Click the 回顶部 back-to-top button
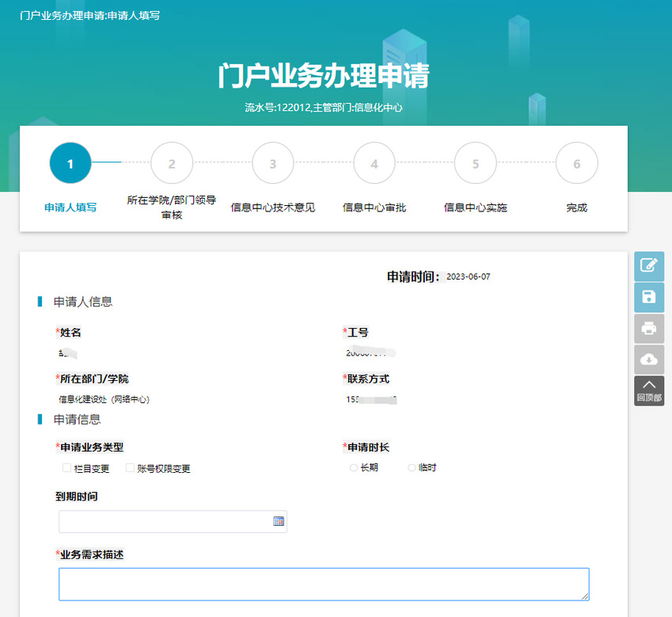Image resolution: width=672 pixels, height=617 pixels. click(648, 390)
